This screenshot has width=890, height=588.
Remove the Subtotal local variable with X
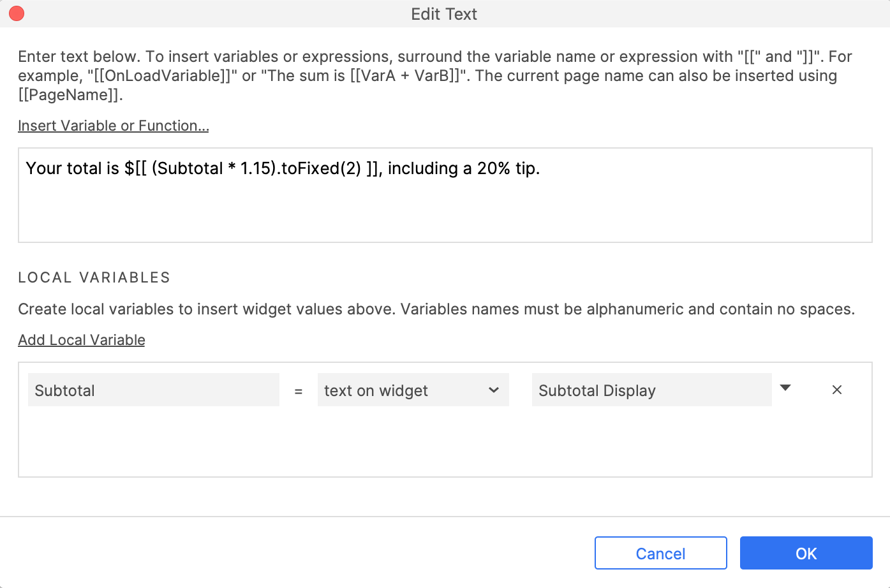(837, 390)
